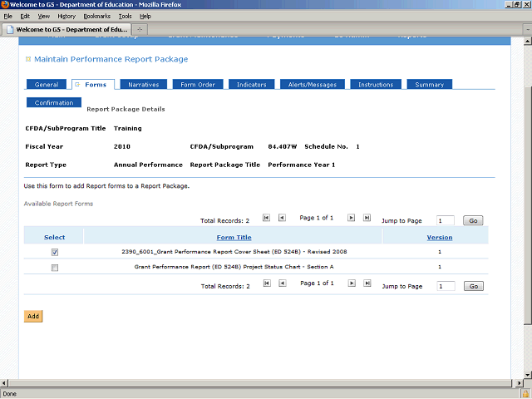Click the Version column header link
Screen dimensions: 532x399
439,237
